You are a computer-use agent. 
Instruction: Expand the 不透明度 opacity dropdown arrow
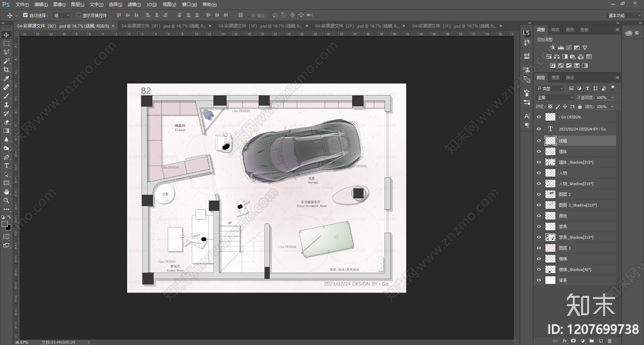[x=612, y=97]
